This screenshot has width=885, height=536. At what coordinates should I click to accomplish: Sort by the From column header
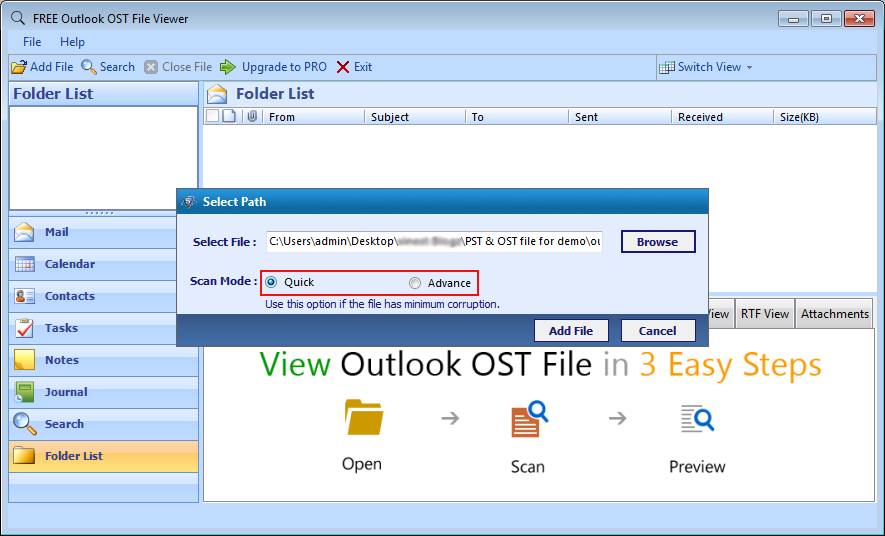(314, 117)
